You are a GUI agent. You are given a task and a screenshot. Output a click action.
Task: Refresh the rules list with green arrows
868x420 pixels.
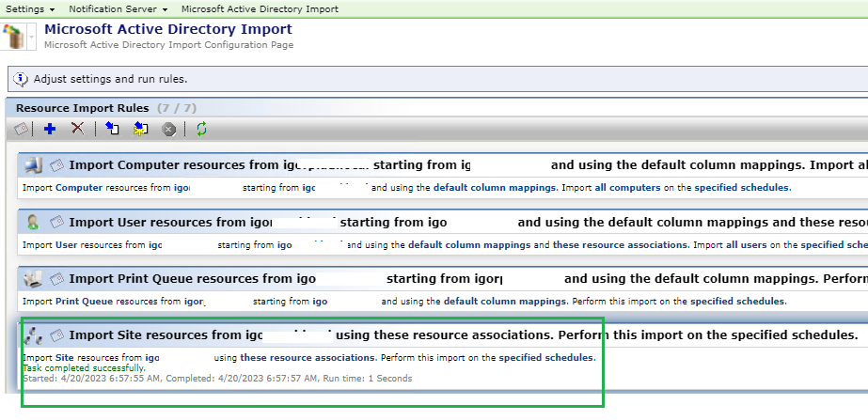pyautogui.click(x=201, y=129)
